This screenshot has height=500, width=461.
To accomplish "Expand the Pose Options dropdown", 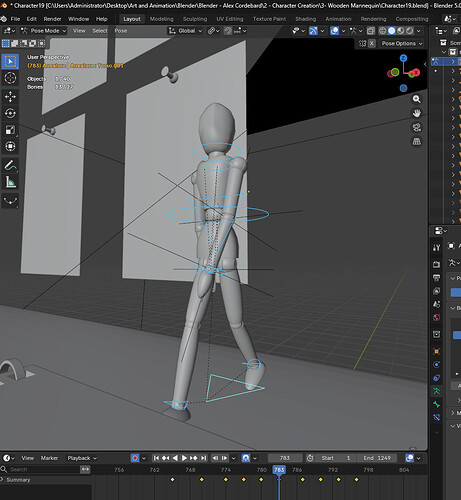I will pos(402,43).
